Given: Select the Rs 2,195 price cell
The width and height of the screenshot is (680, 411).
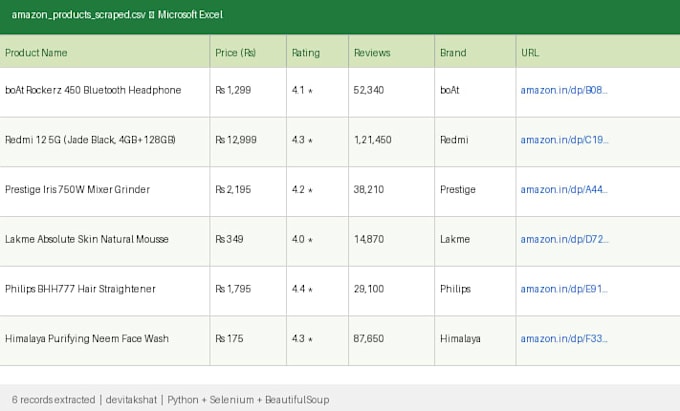Looking at the screenshot, I should point(248,192).
